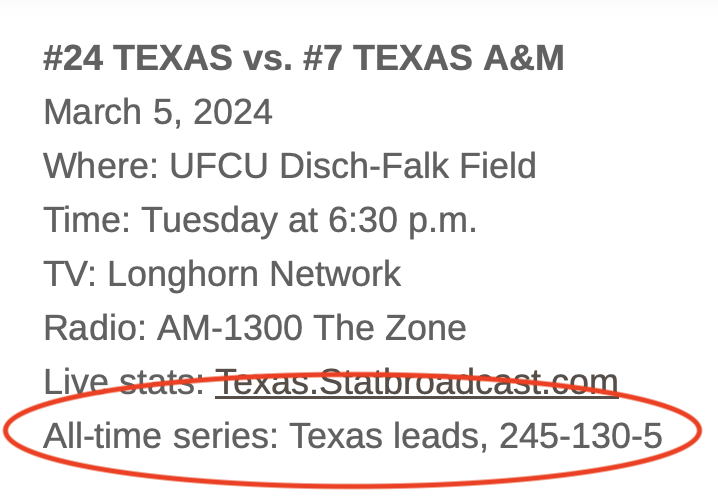The width and height of the screenshot is (718, 498).
Task: Open the Texas.Statbroadcast.com live stats link
Action: pyautogui.click(x=417, y=382)
